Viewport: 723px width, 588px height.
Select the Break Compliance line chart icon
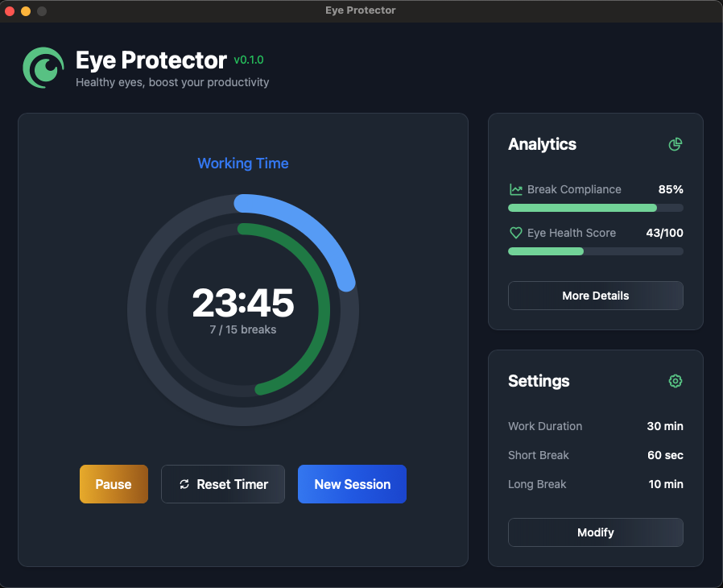(x=514, y=189)
